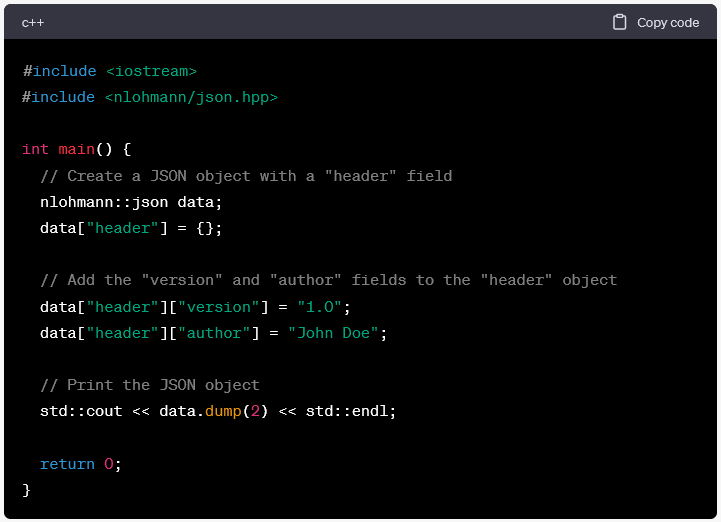Click the "1.0" string value
Viewport: 721px width, 522px height.
(x=319, y=307)
